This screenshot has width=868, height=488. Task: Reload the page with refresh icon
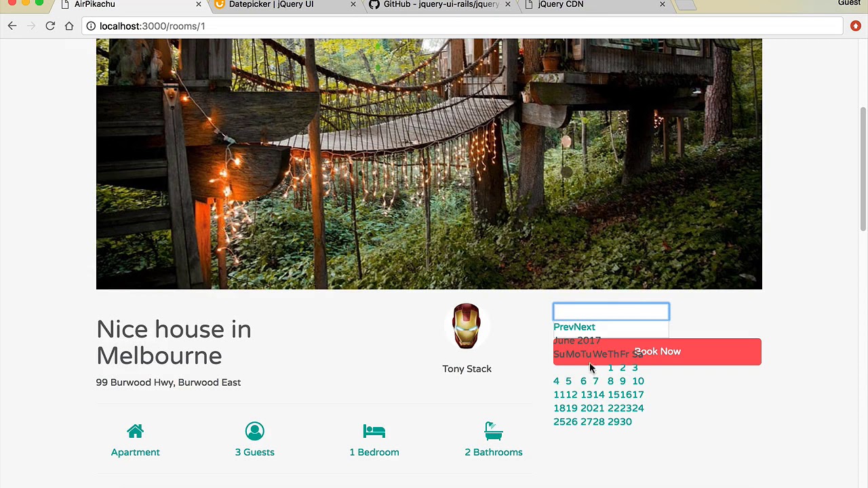(x=50, y=26)
